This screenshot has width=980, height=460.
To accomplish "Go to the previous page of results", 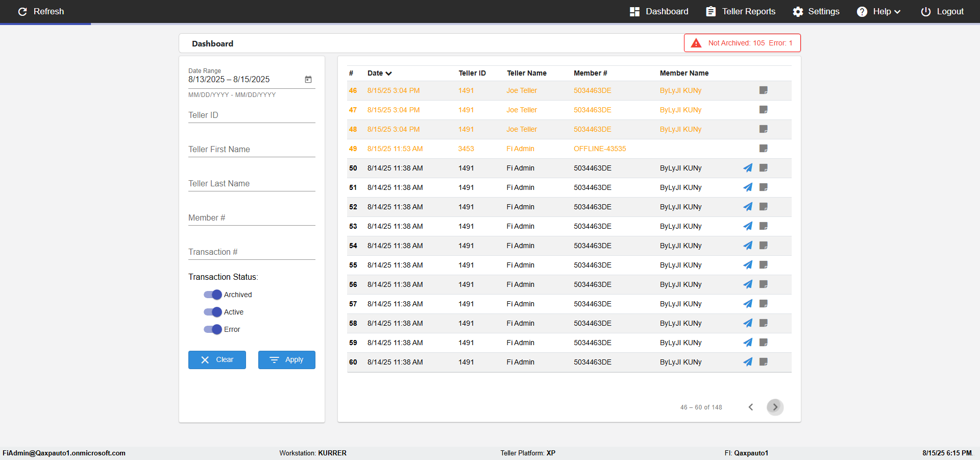I will coord(751,407).
